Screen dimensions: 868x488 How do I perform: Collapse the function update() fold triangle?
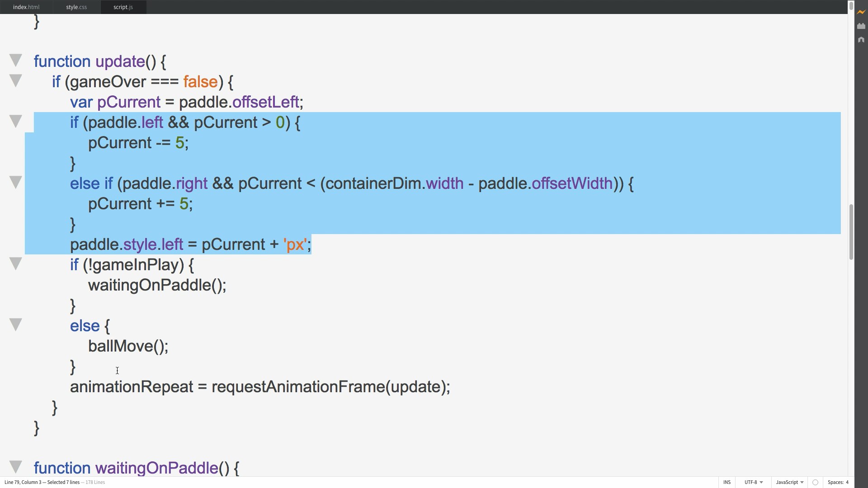coord(15,60)
